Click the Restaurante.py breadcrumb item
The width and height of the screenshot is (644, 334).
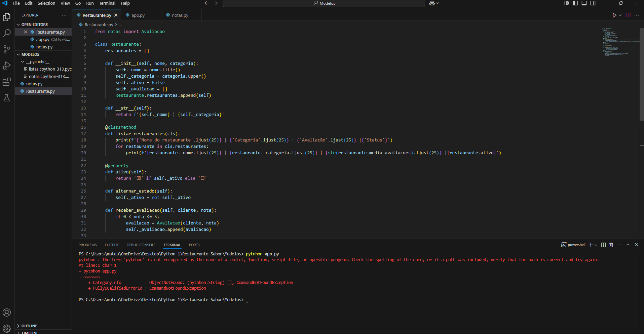(99, 25)
